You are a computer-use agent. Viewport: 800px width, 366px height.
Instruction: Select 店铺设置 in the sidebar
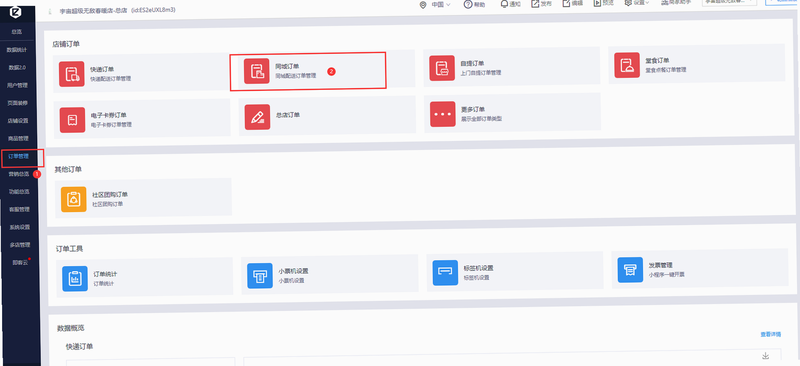point(18,121)
